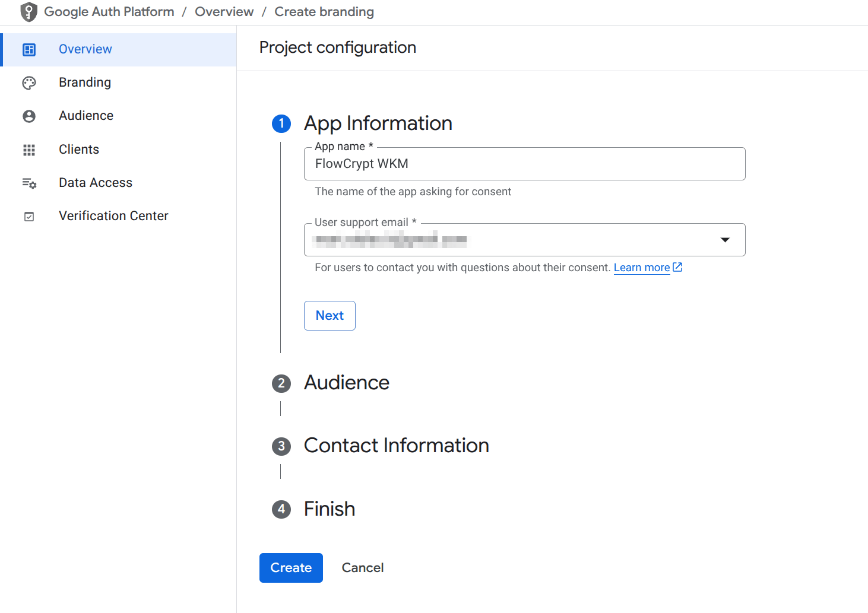Click the 'For users to contact you' helper text
The height and width of the screenshot is (613, 868).
pyautogui.click(x=462, y=268)
